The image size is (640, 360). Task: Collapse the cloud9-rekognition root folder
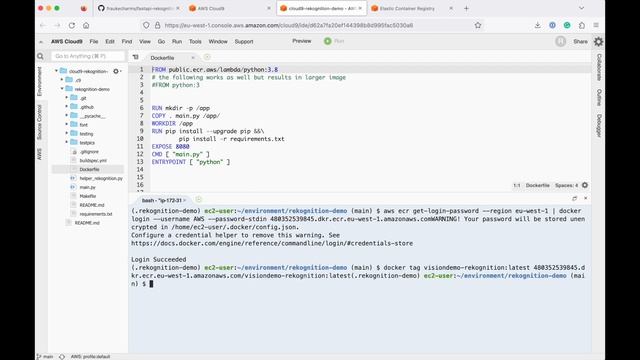point(56,71)
